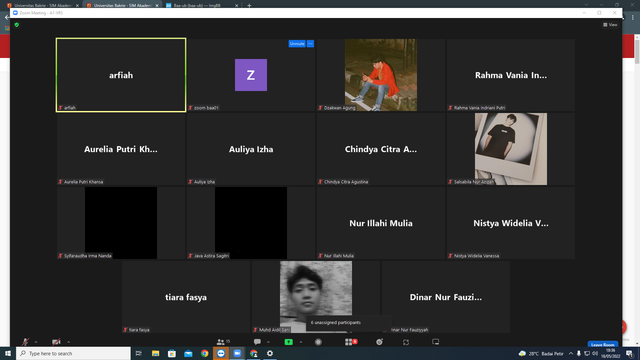Click muted mic icon beside Aurelia Putri Khansa
The height and width of the screenshot is (360, 640).
60,182
